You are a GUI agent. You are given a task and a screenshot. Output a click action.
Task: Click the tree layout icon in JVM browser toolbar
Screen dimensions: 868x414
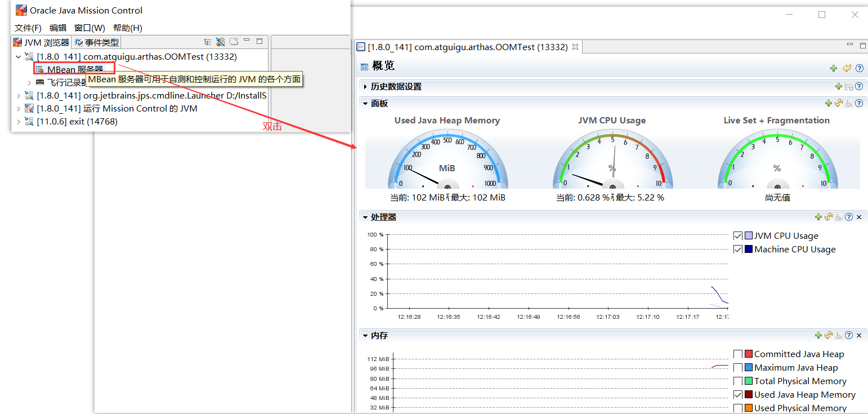pyautogui.click(x=208, y=42)
